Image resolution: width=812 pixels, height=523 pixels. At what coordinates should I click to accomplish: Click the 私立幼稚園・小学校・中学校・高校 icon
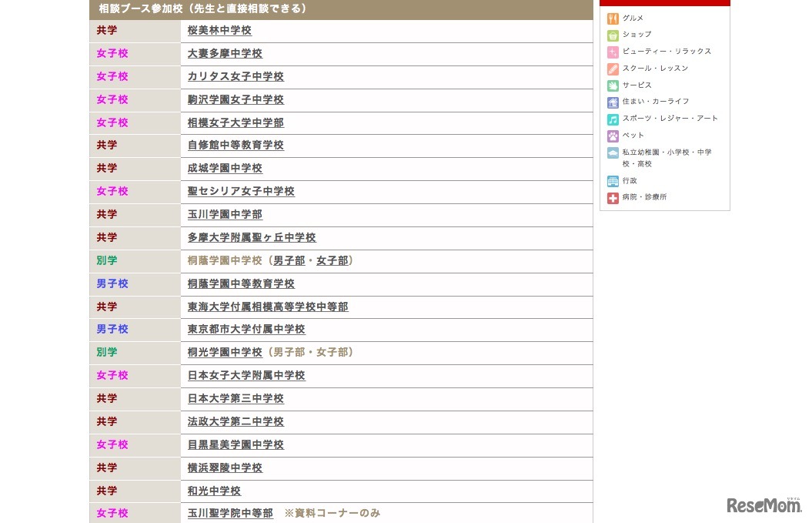(x=612, y=153)
